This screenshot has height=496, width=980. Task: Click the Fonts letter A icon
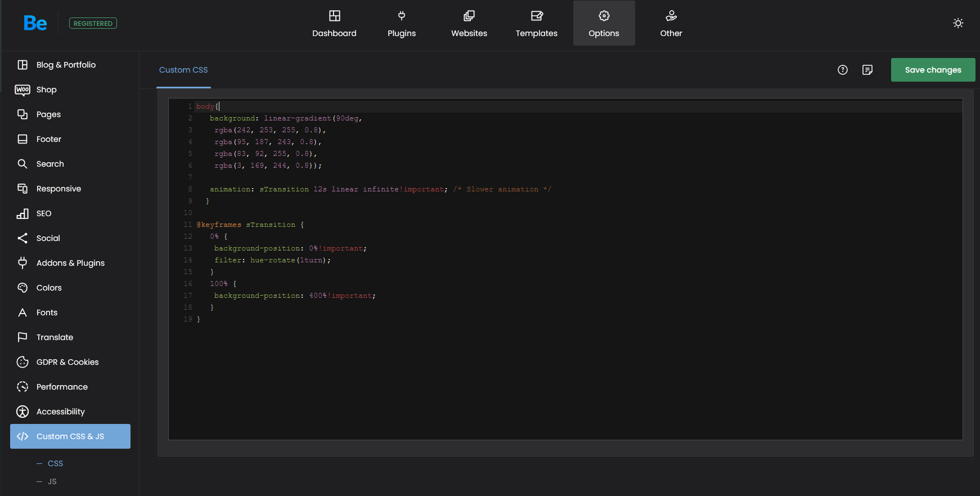coord(23,312)
